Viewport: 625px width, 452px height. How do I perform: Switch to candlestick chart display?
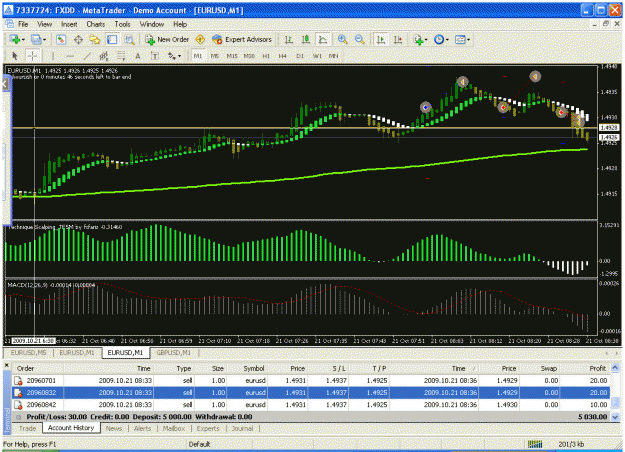pyautogui.click(x=306, y=39)
